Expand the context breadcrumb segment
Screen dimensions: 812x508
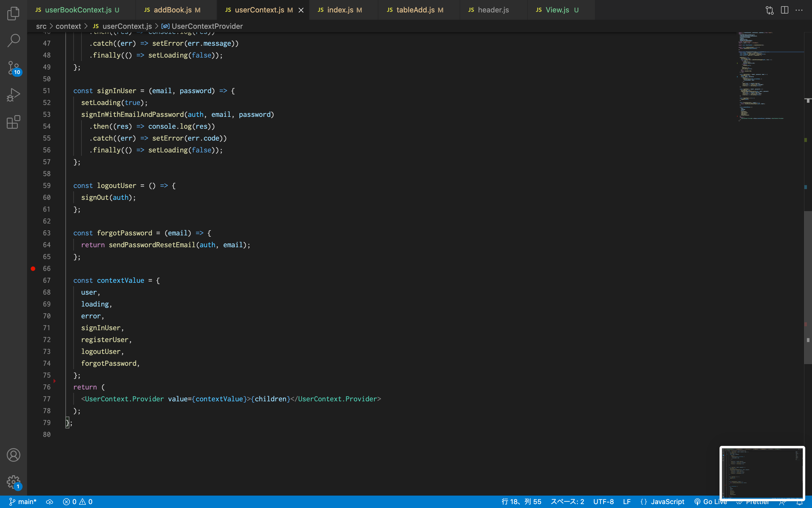click(x=68, y=26)
